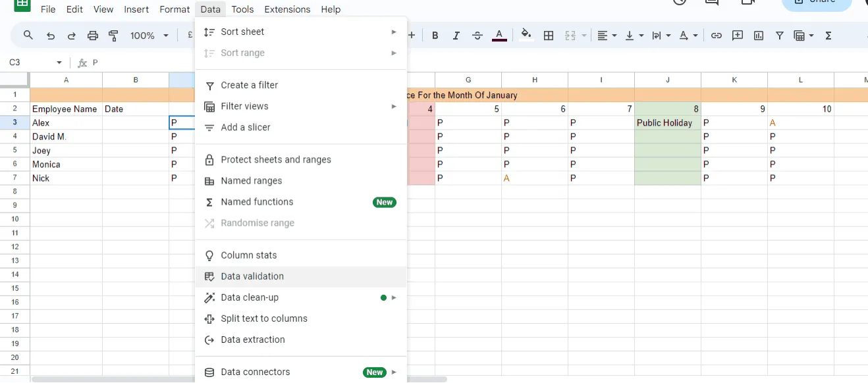
Task: Select Add a slicer
Action: (x=301, y=127)
